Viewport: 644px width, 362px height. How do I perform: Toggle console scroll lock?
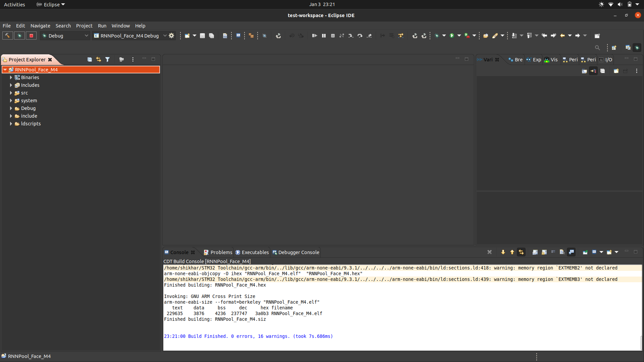tap(544, 252)
